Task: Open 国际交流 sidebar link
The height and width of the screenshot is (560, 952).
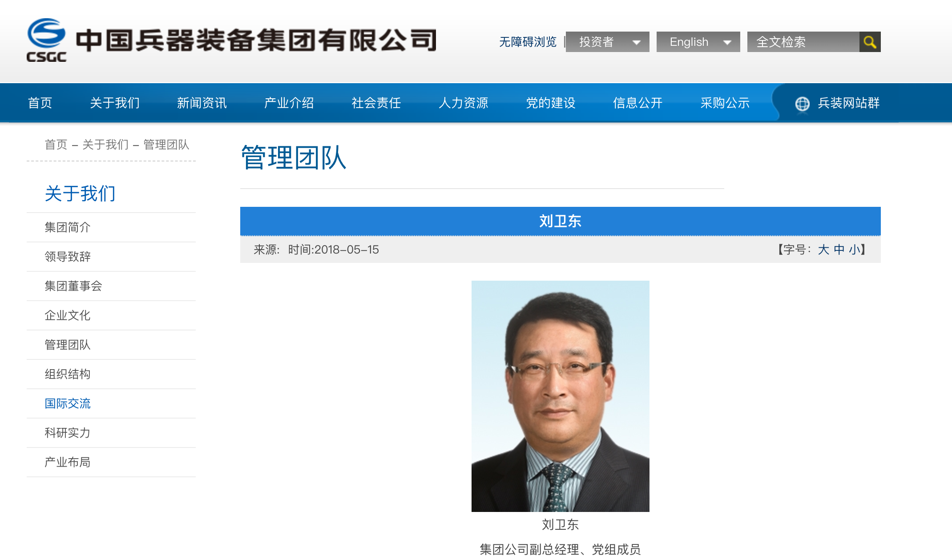Action: point(68,403)
